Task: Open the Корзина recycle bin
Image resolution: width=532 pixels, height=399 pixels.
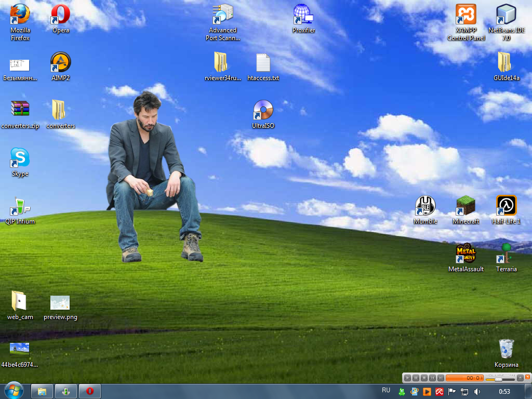Action: click(x=506, y=349)
